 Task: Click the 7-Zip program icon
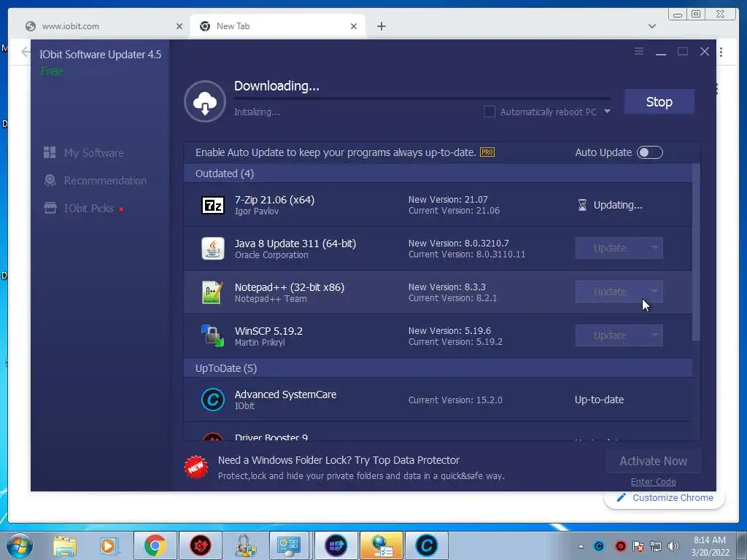[x=213, y=205]
